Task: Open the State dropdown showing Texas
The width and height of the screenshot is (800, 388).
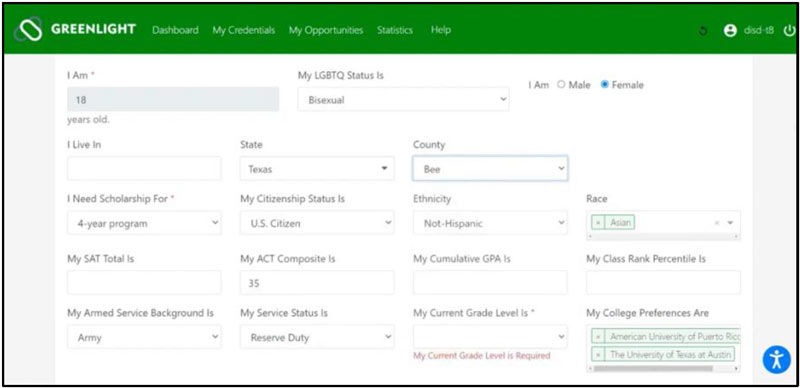Action: click(317, 168)
